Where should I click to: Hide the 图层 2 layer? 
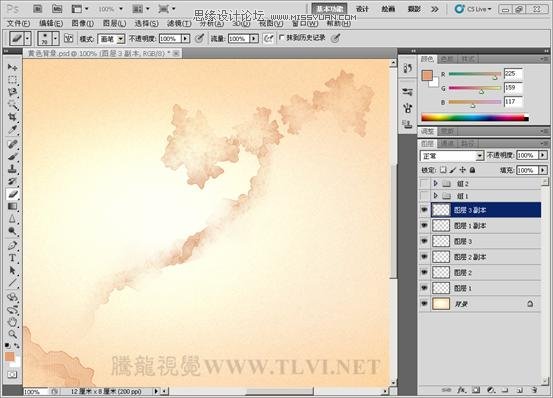pos(424,273)
